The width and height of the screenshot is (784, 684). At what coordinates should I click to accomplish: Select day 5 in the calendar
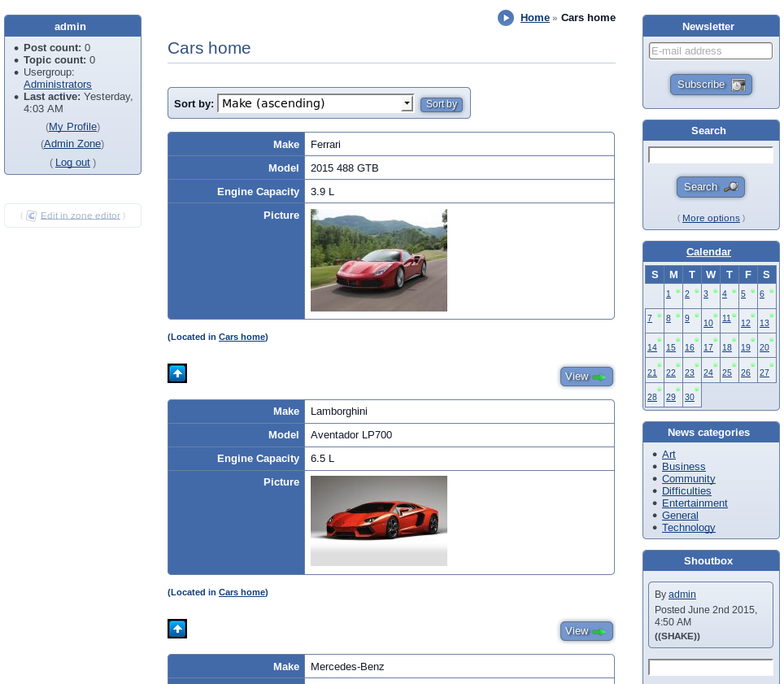[x=743, y=294]
